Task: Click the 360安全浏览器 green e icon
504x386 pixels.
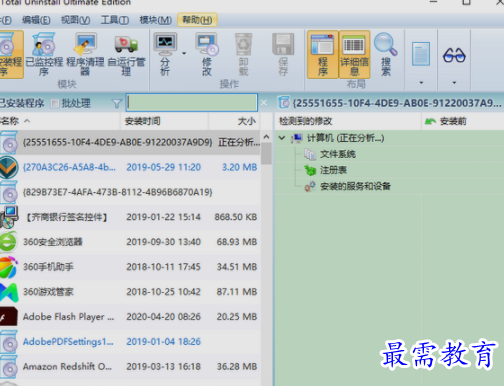Action: [8, 242]
